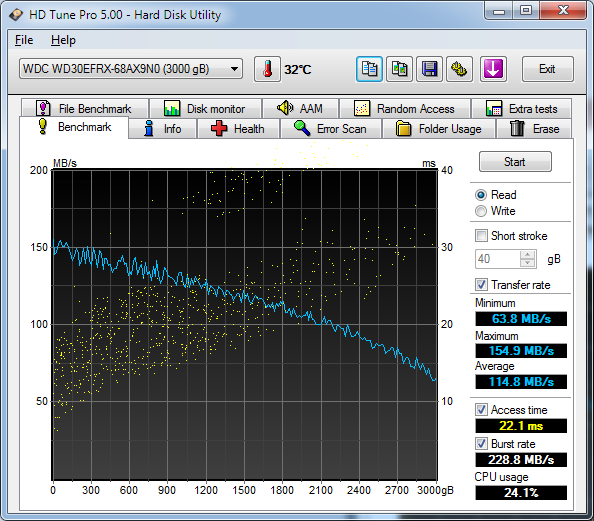Open Error Scan magnifier tab
The image size is (594, 521).
pos(330,129)
